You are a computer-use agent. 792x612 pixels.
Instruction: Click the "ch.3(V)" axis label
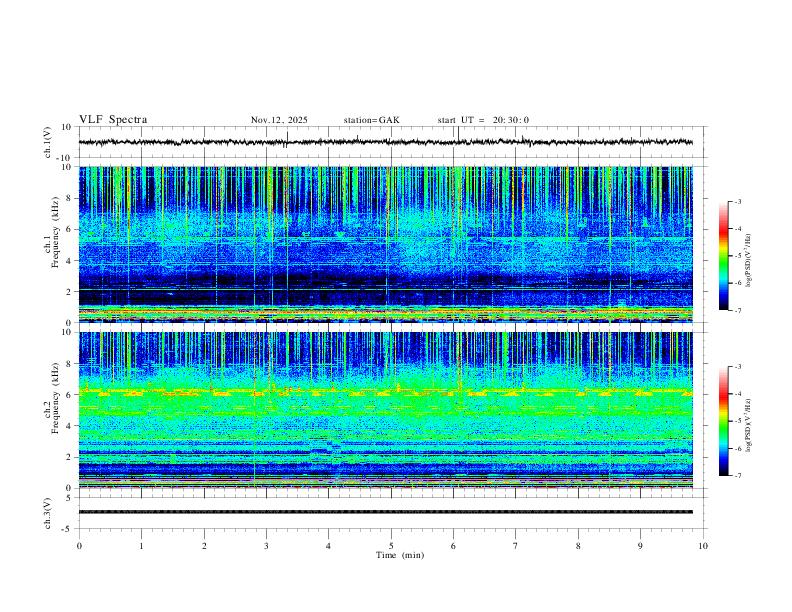tap(48, 513)
